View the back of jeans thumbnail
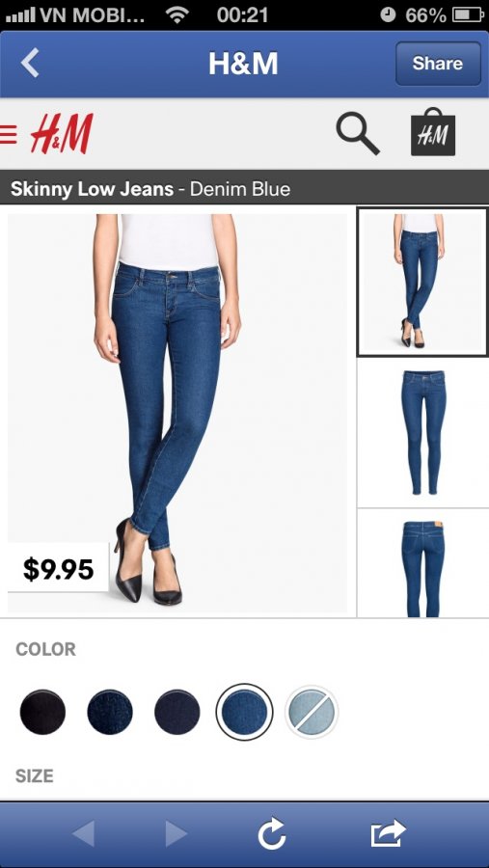 pyautogui.click(x=423, y=563)
